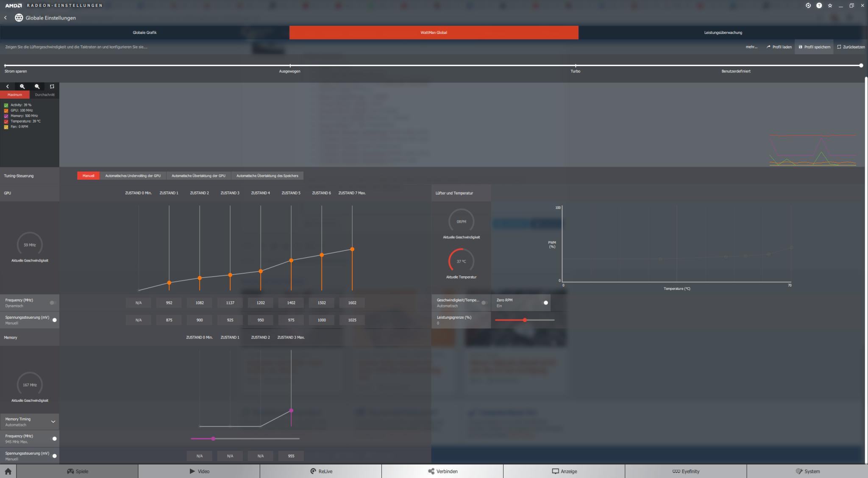868x478 pixels.
Task: Expand the Memory Timing dropdown
Action: tap(53, 422)
